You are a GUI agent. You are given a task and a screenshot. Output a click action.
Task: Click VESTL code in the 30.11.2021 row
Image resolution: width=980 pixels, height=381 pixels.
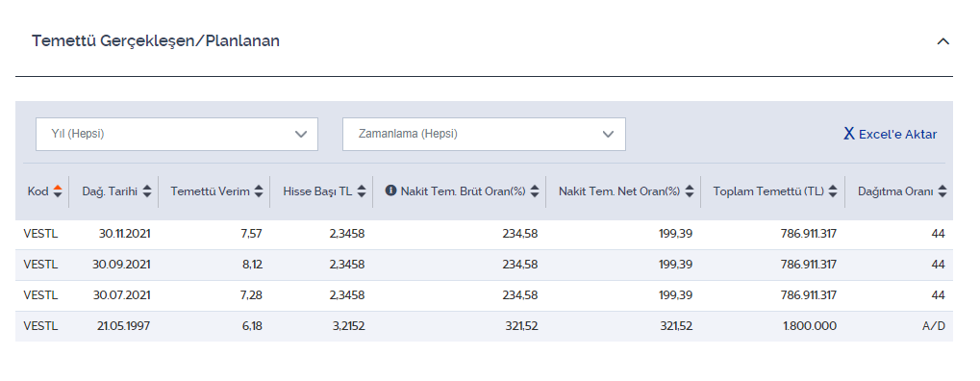40,234
